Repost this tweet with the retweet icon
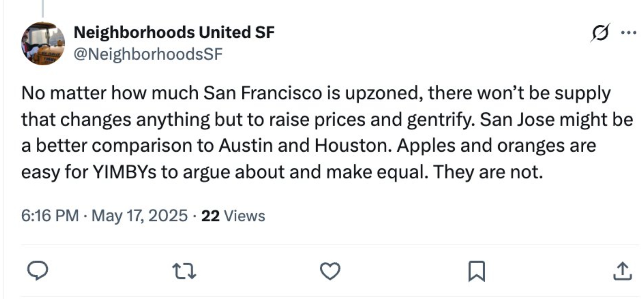The height and width of the screenshot is (299, 644). click(184, 271)
